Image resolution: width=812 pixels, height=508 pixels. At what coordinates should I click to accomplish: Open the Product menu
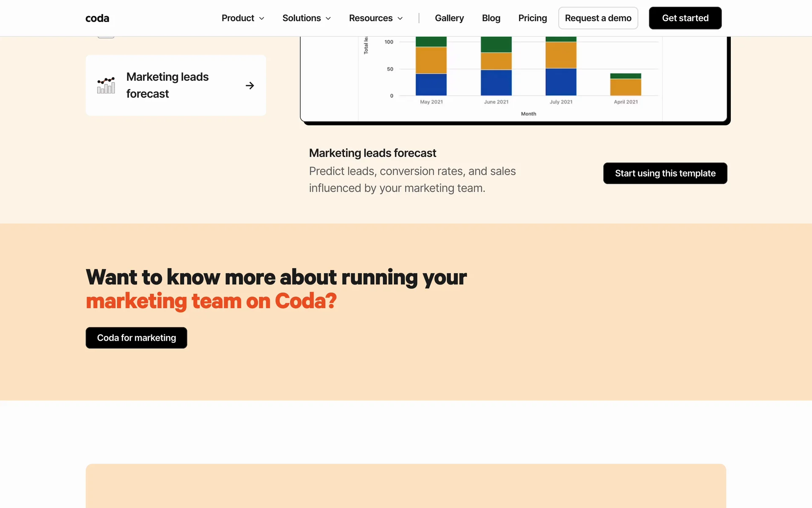238,18
